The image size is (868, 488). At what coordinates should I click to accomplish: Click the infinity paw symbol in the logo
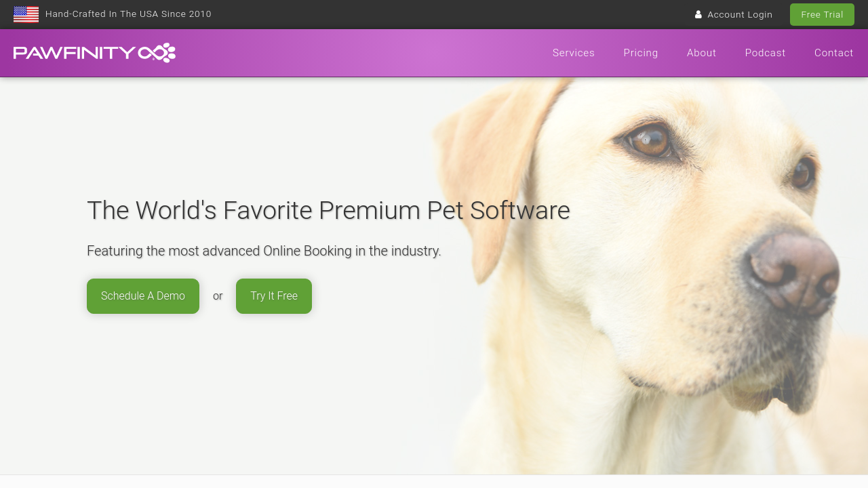point(157,53)
